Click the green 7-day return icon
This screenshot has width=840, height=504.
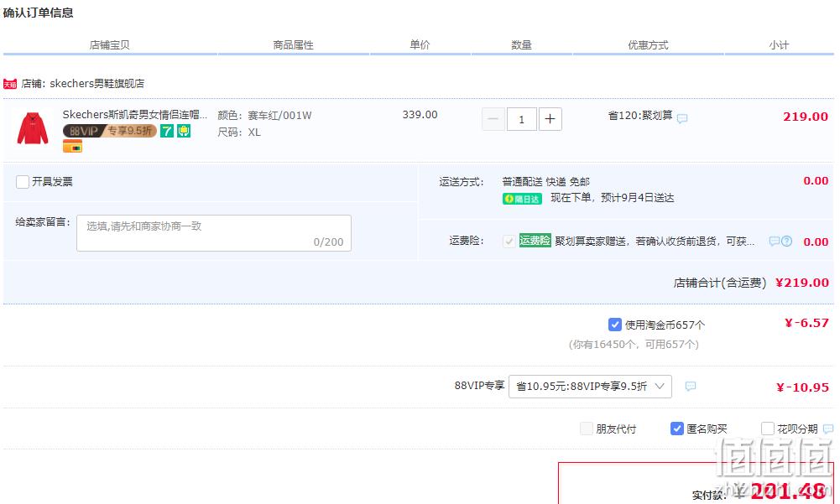pos(167,131)
